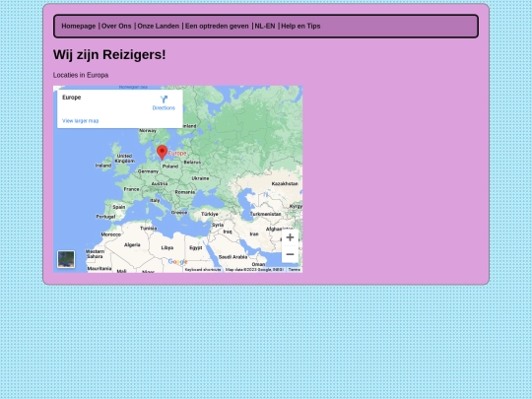This screenshot has height=399, width=532.
Task: Click the Tunisia label on the map
Action: click(x=148, y=228)
